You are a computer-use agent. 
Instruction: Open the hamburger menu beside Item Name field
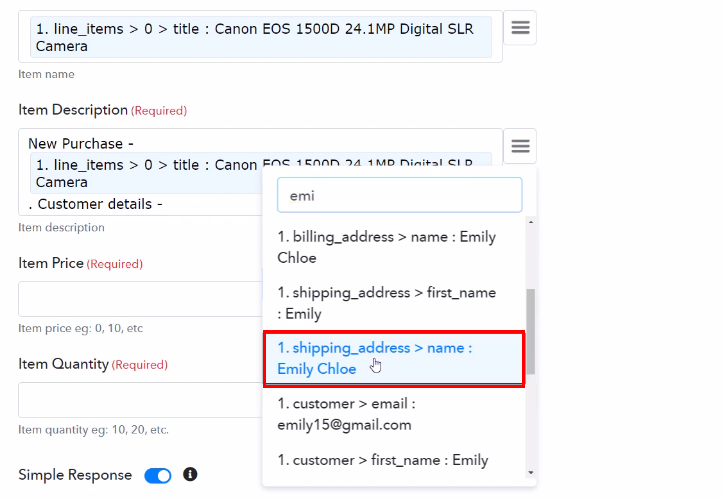click(520, 28)
